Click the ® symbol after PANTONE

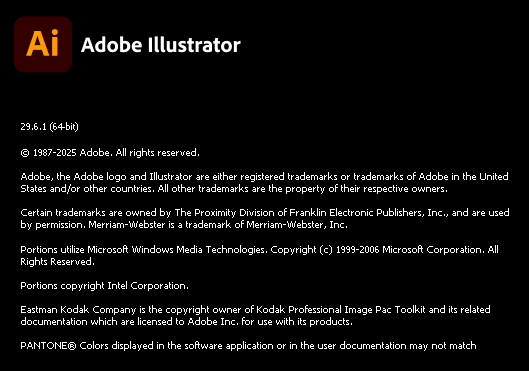(x=72, y=346)
